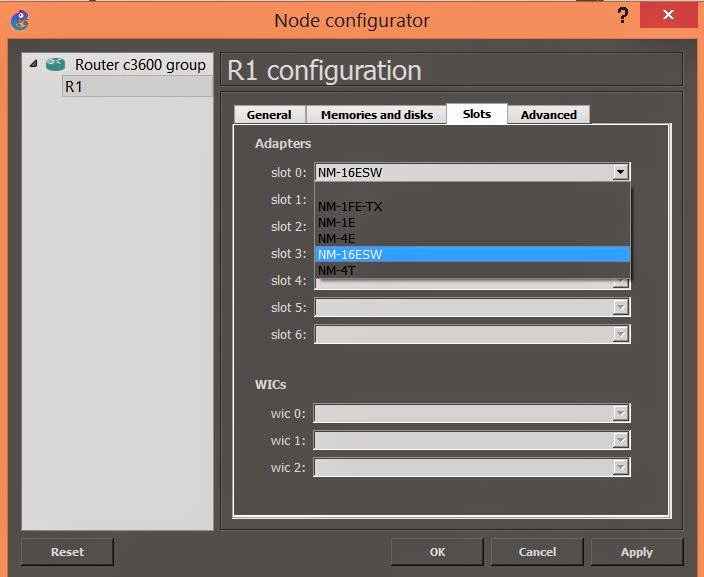This screenshot has width=704, height=577.
Task: Click the Adapters section heading
Action: (x=283, y=143)
